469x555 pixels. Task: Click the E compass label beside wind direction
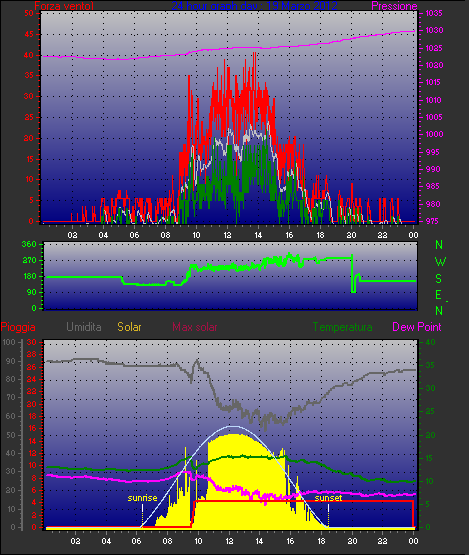439,294
